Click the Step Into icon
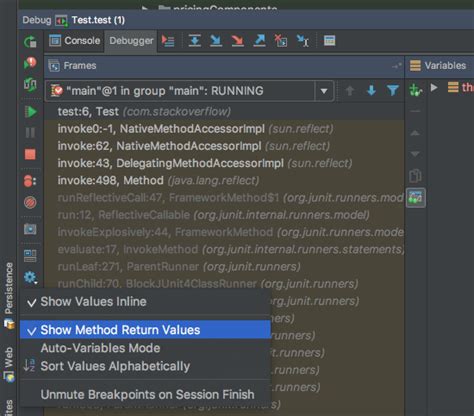 point(216,41)
